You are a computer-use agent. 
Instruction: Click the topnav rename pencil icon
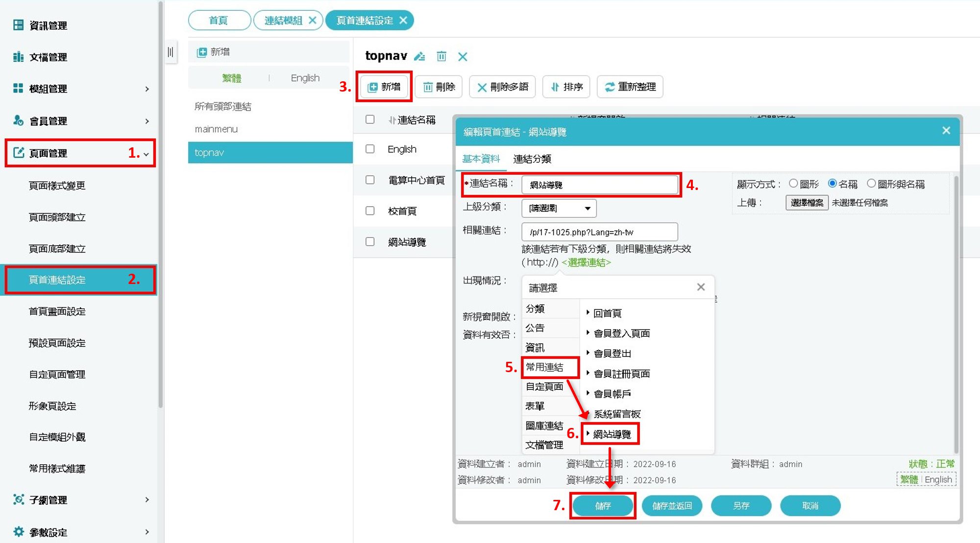coord(419,56)
